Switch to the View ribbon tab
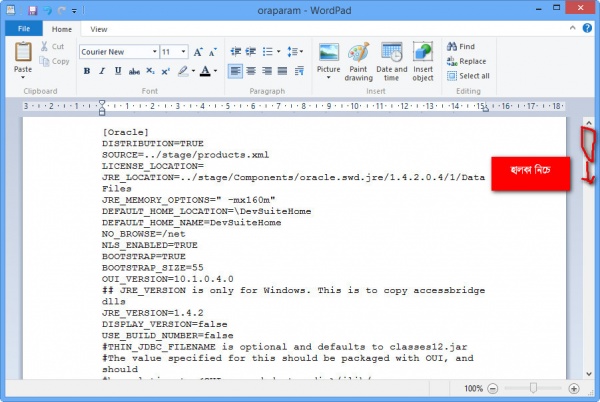 click(99, 29)
